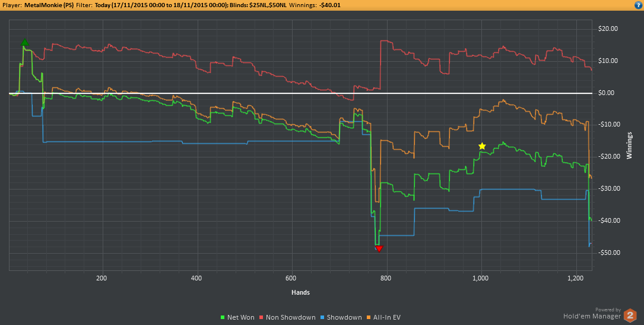Toggle the Net Won legend entry
The image size is (644, 325).
point(237,317)
